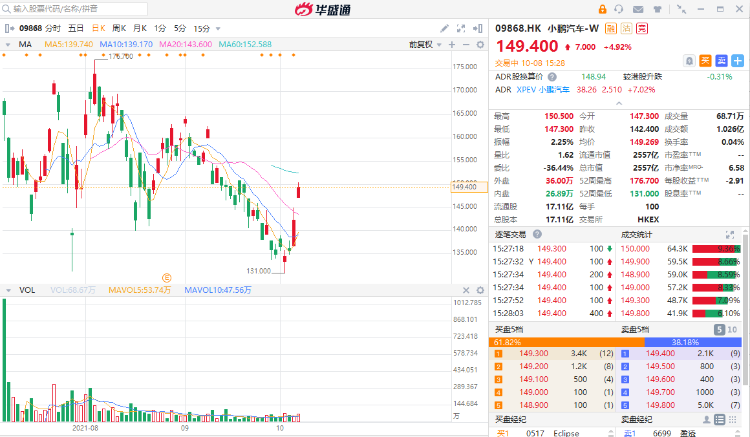This screenshot has height=437, width=750.
Task: Switch to 五日 five-day chart tab
Action: (76, 29)
